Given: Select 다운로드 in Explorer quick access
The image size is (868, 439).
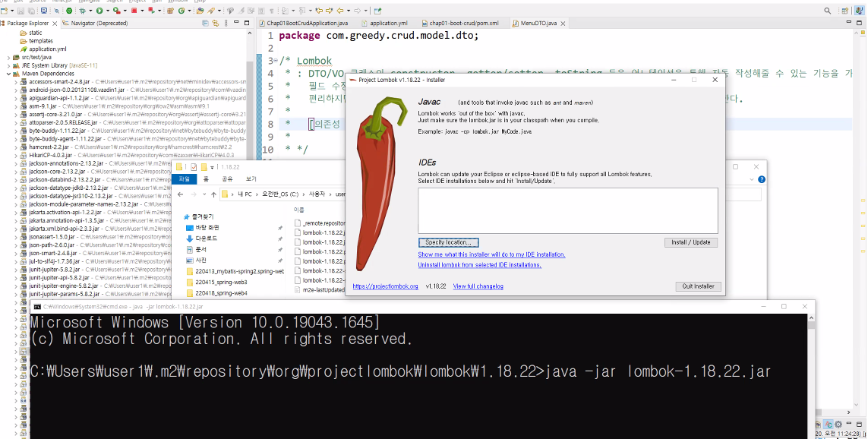Looking at the screenshot, I should click(206, 238).
